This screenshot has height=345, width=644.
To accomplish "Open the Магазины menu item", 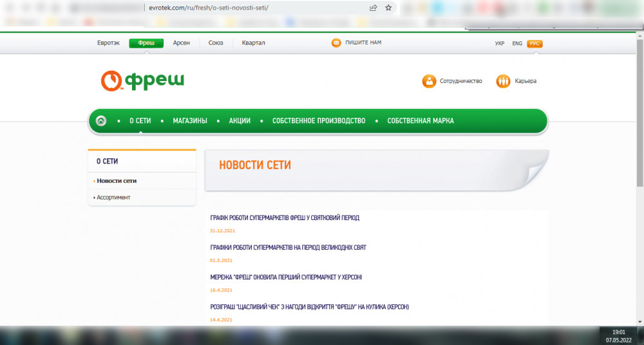I will click(x=190, y=121).
